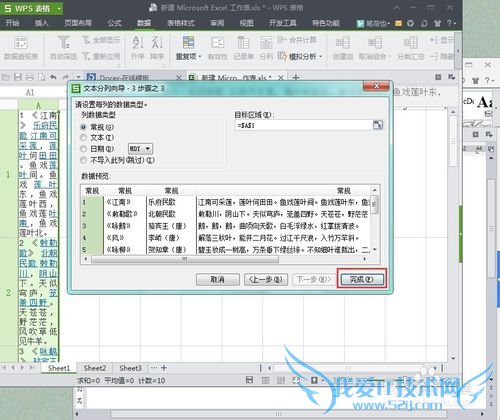Click the A1 name box

[30, 92]
